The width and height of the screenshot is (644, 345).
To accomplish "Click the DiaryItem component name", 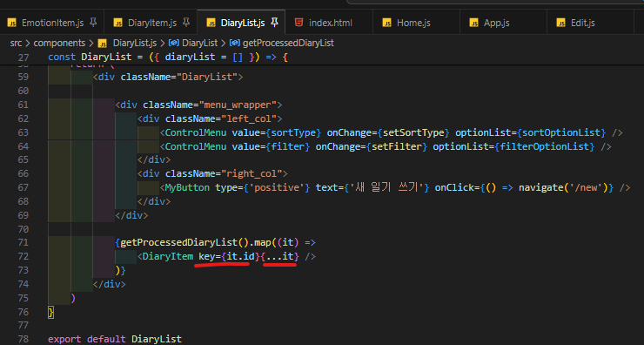I will [168, 256].
